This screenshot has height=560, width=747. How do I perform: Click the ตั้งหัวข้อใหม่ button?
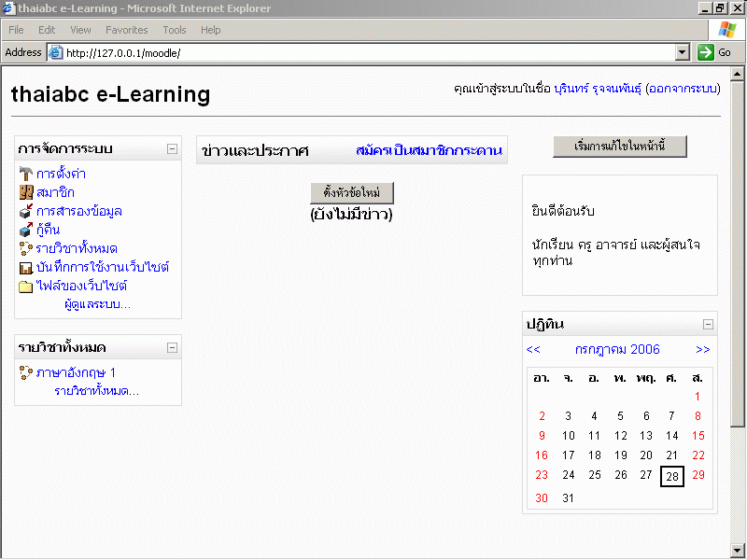point(352,192)
